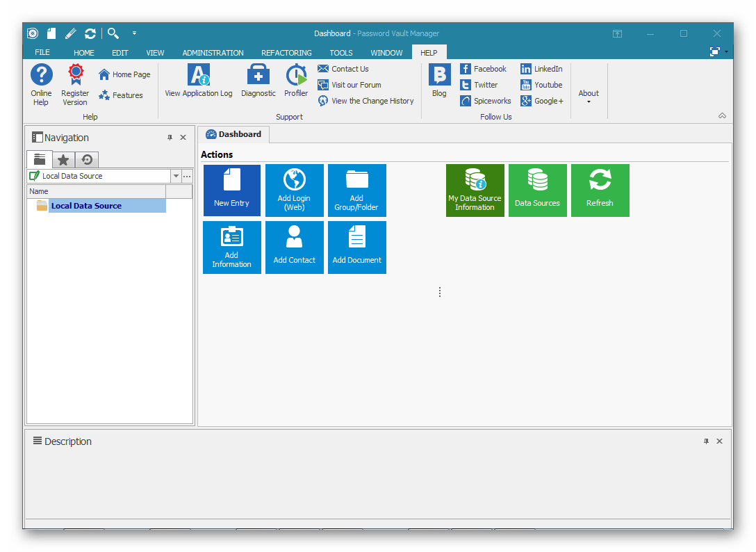This screenshot has width=756, height=552.
Task: Open the full screen options arrow
Action: coord(726,51)
